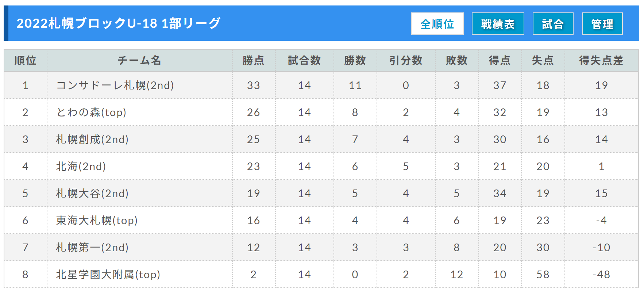Viewport: 644px width, 291px height.
Task: Click the 得失点差 column header
Action: click(x=601, y=60)
